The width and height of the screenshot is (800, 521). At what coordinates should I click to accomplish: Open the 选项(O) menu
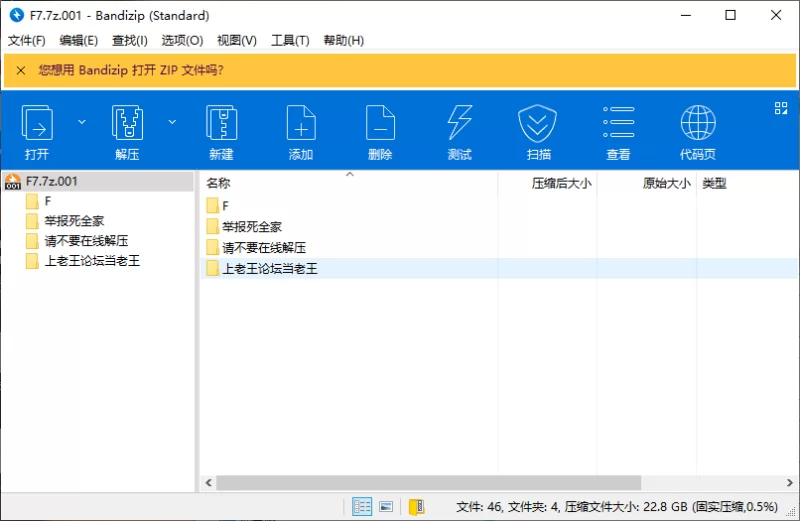[x=182, y=40]
